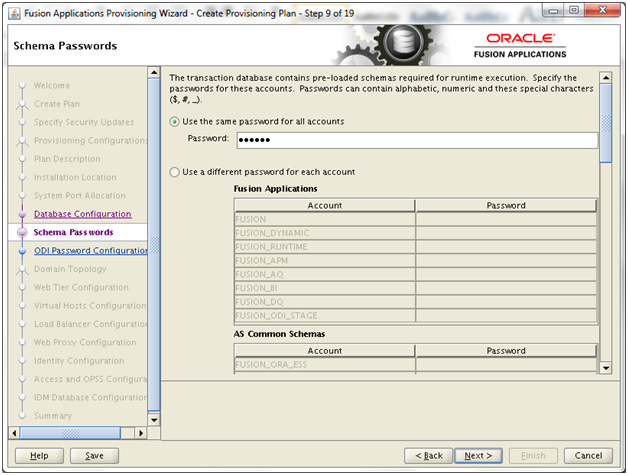Image resolution: width=628 pixels, height=475 pixels.
Task: Click the Access and OPSS Configuration step
Action: 91,379
